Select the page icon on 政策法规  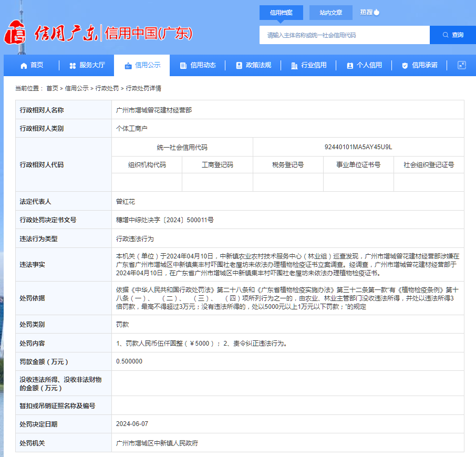pos(239,65)
